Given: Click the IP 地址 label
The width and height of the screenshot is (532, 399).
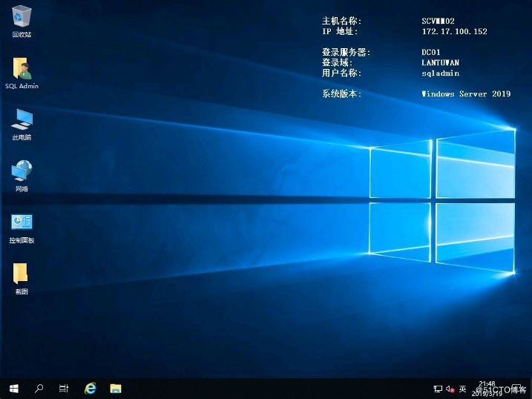Looking at the screenshot, I should click(x=340, y=32).
